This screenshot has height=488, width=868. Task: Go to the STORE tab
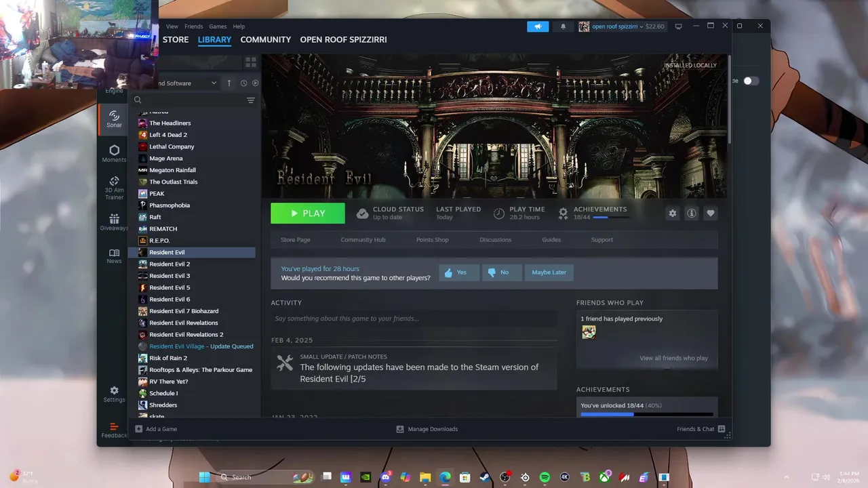coord(176,40)
